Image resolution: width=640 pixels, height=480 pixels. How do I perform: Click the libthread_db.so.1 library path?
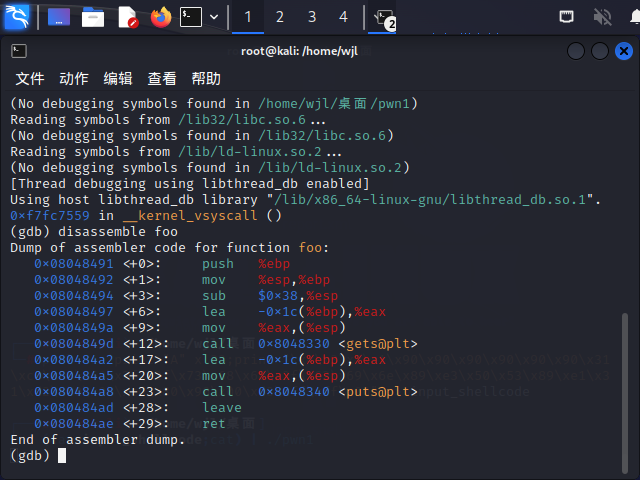pyautogui.click(x=430, y=200)
